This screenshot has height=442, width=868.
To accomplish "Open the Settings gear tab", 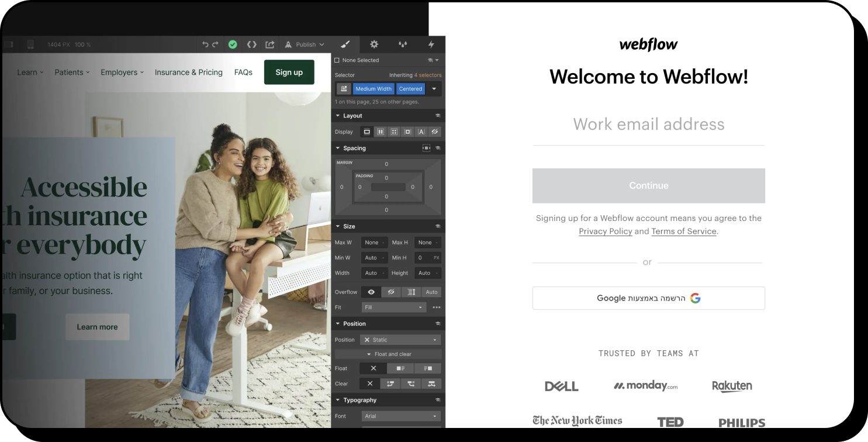I will click(374, 44).
